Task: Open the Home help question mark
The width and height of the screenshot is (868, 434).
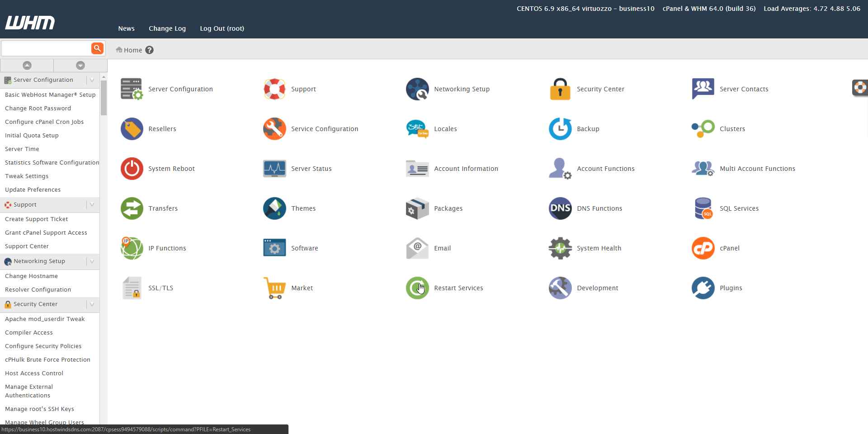Action: coord(150,50)
